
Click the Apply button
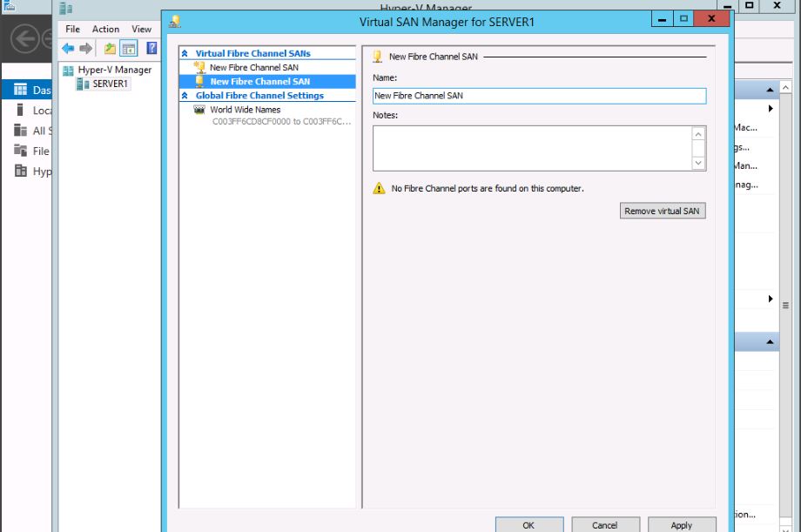point(682,525)
